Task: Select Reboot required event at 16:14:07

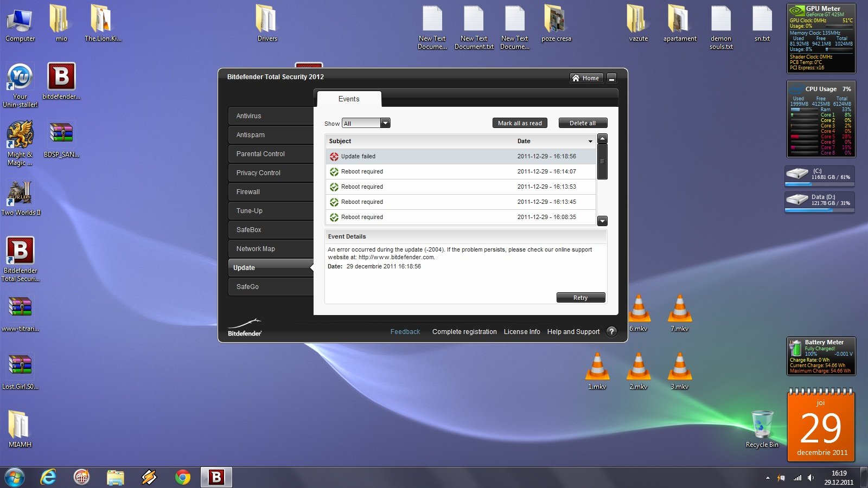Action: point(461,171)
